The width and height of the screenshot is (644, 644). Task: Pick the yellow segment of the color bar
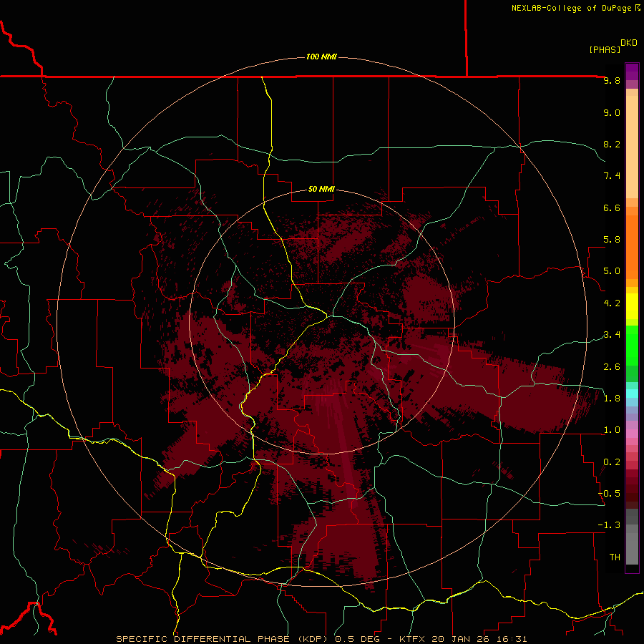[632, 306]
